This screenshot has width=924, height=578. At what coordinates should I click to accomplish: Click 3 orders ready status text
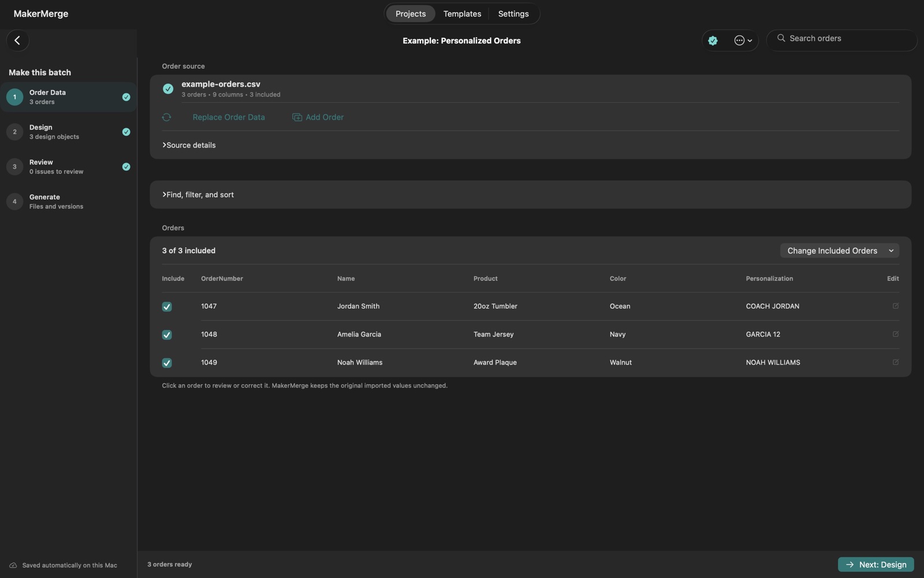tap(169, 565)
